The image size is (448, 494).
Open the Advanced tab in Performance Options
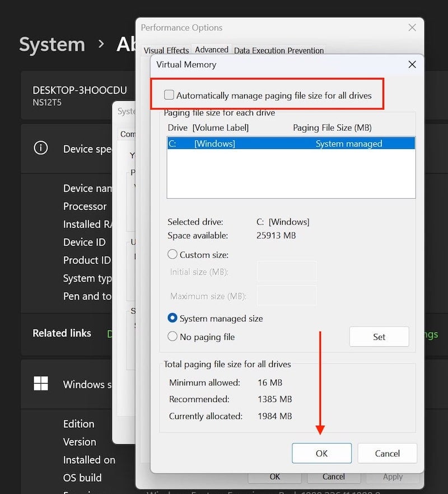[212, 49]
